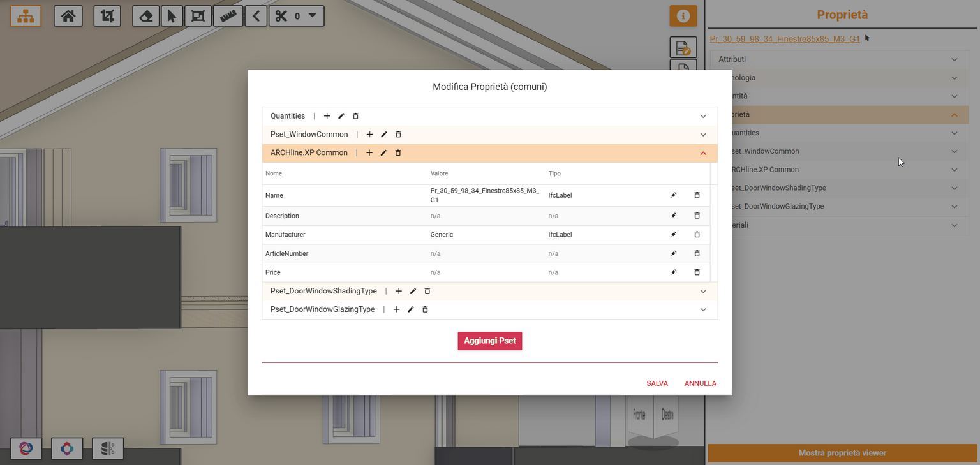Click the orange info button

click(x=683, y=16)
